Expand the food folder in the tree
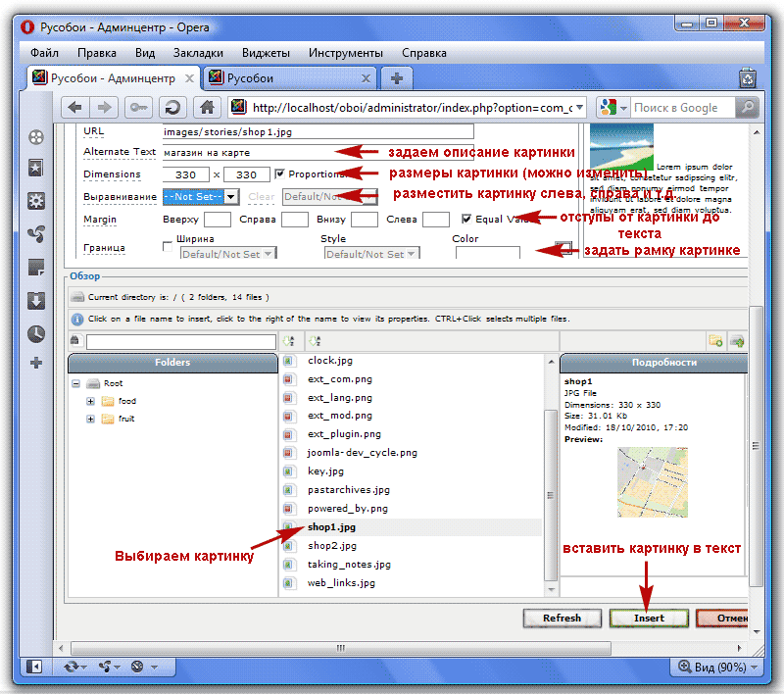This screenshot has width=784, height=694. [x=91, y=402]
